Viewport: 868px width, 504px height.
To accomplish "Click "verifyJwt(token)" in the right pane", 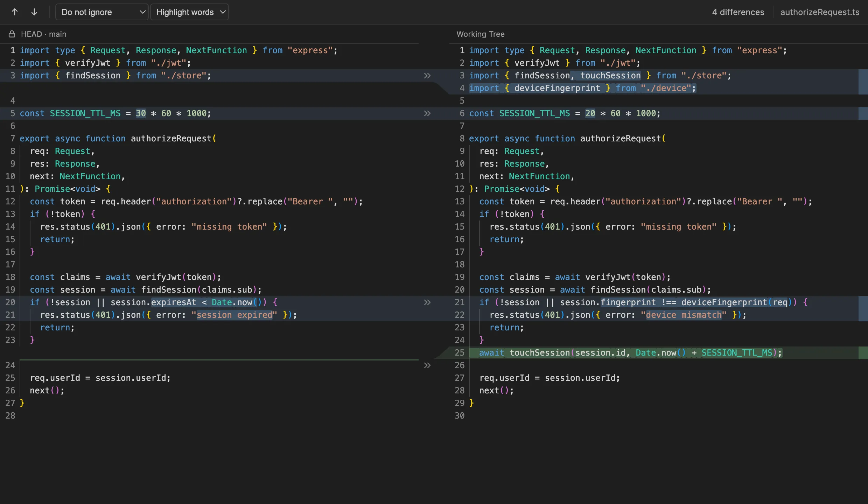I will click(625, 277).
